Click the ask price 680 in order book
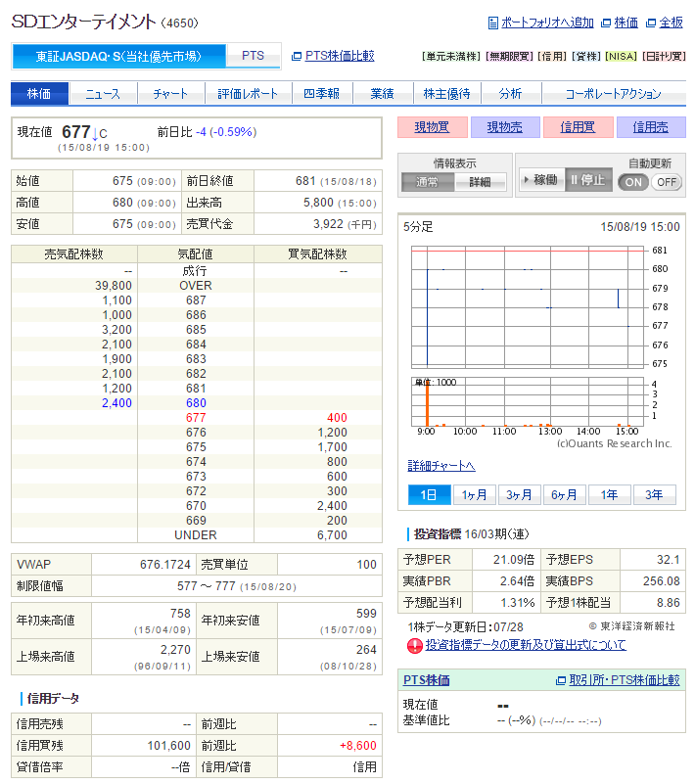The width and height of the screenshot is (695, 784). [x=196, y=403]
